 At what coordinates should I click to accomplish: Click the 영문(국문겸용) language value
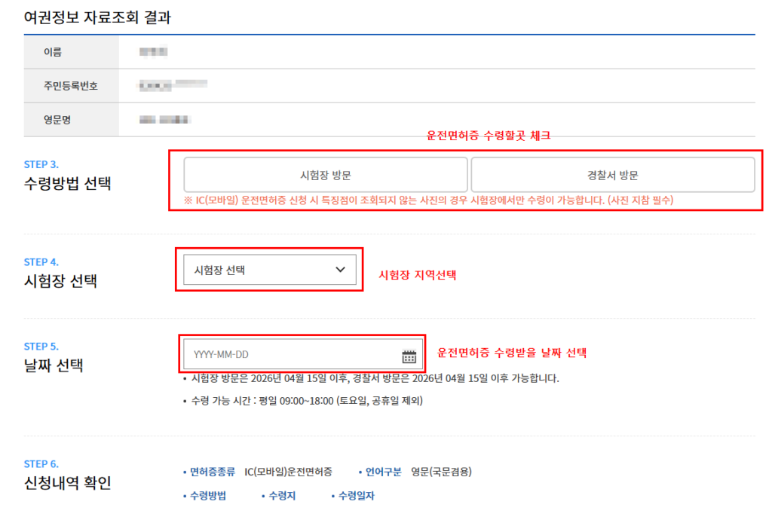(439, 474)
